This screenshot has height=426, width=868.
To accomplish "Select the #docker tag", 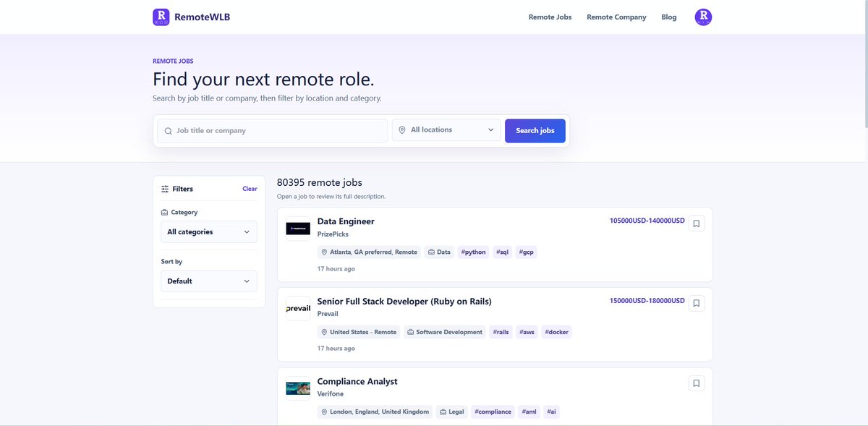I will (x=556, y=332).
